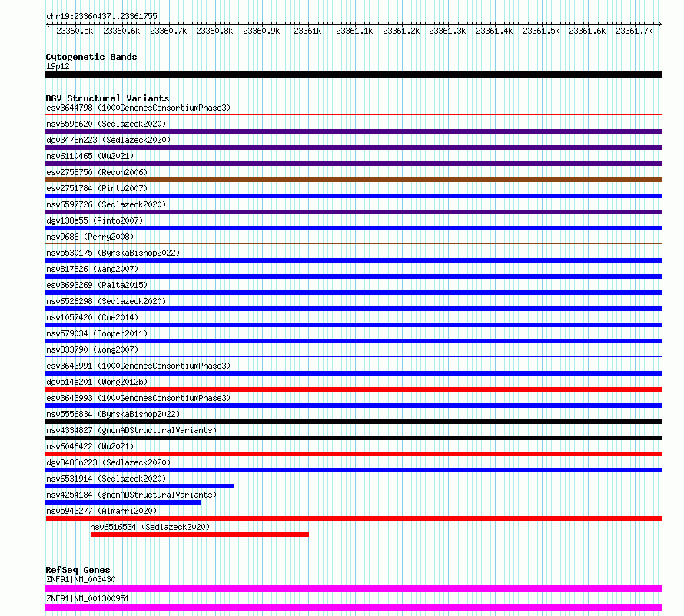This screenshot has width=684, height=616.
Task: Open the dgv3478n223 (Sedlazeck2020) variant label
Action: pyautogui.click(x=108, y=140)
